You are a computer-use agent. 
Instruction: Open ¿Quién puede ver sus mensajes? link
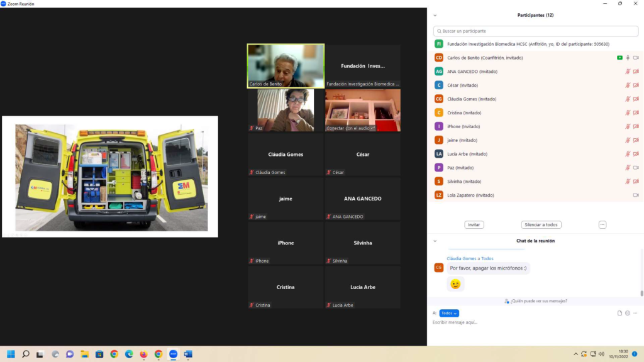[536, 301]
